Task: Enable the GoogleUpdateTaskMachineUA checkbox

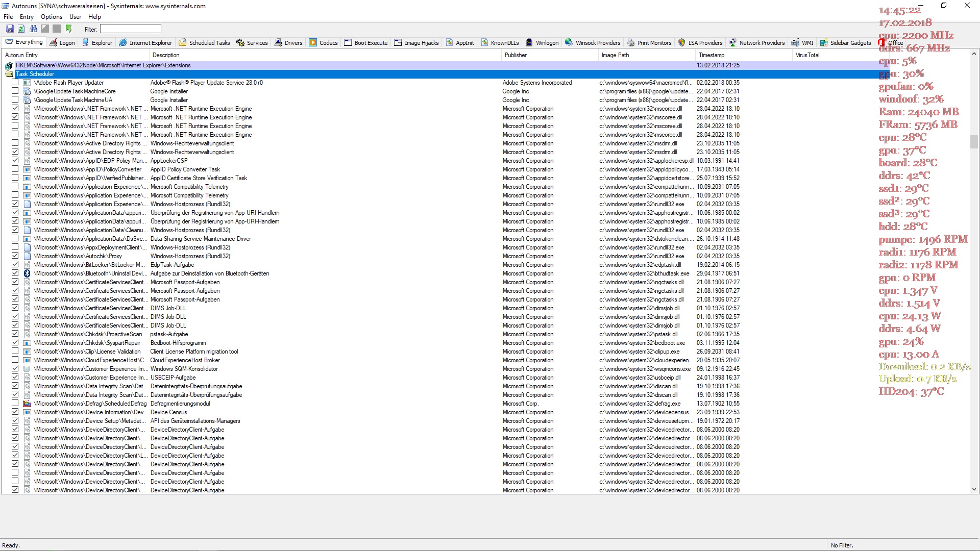Action: (15, 99)
